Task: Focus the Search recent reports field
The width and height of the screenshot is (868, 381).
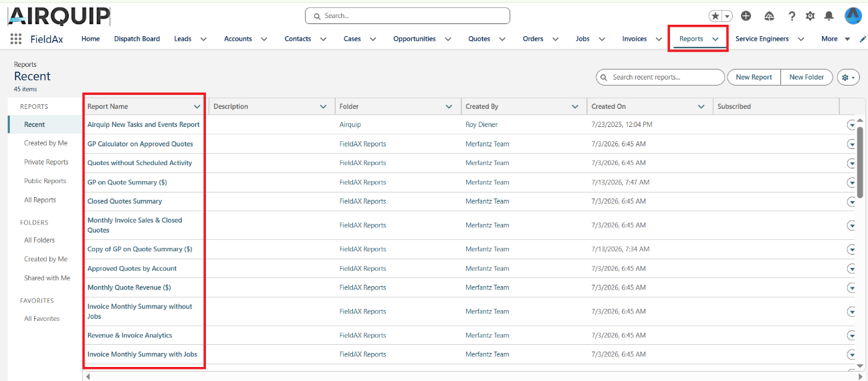Action: tap(660, 78)
